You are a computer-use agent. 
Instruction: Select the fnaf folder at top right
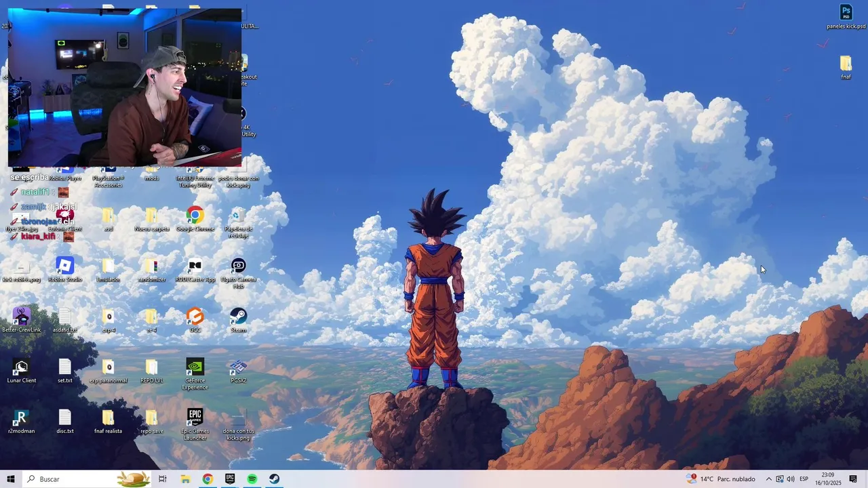tap(846, 68)
